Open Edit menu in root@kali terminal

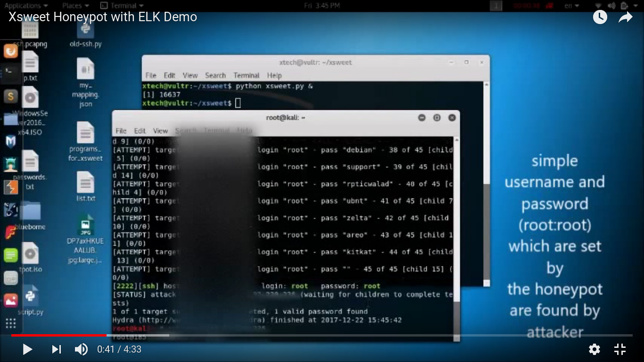(x=140, y=131)
